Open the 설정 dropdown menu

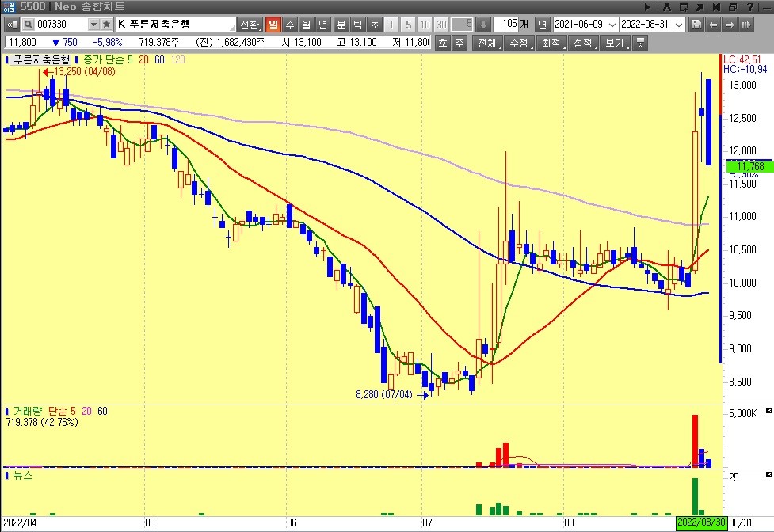click(583, 43)
